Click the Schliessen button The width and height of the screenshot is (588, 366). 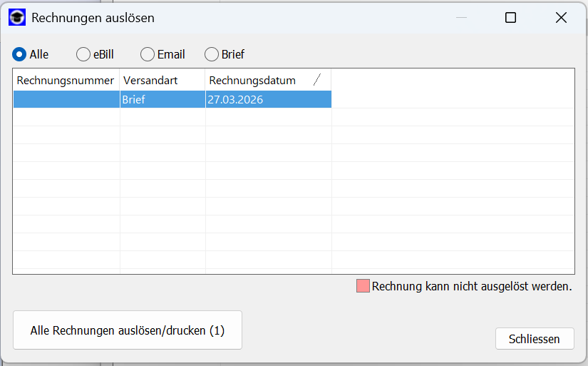(535, 339)
